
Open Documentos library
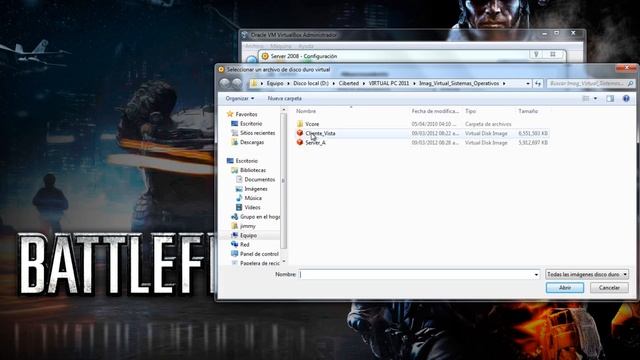tap(260, 180)
